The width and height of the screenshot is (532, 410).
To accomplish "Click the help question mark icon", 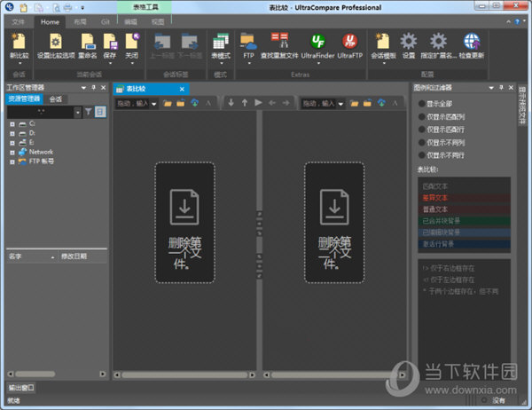I will pos(517,21).
